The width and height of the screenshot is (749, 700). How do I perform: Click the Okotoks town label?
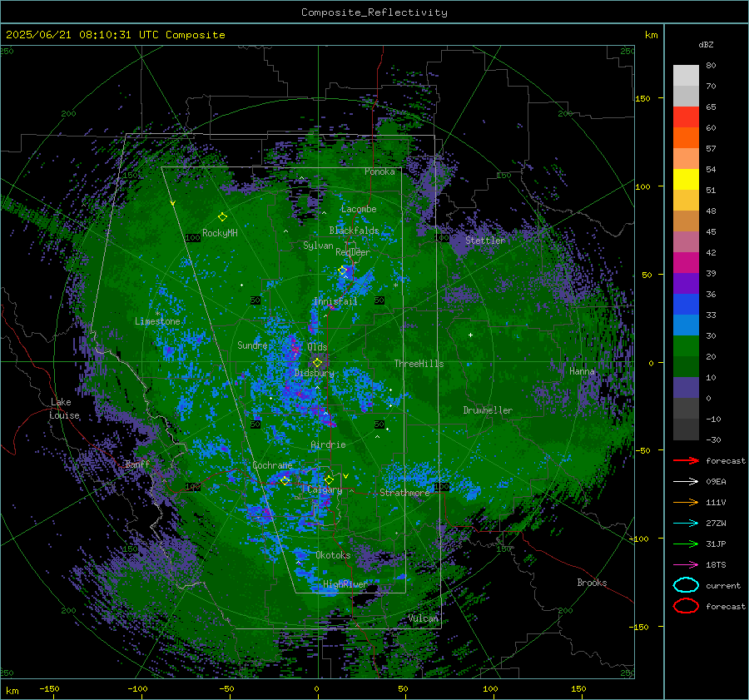click(333, 555)
